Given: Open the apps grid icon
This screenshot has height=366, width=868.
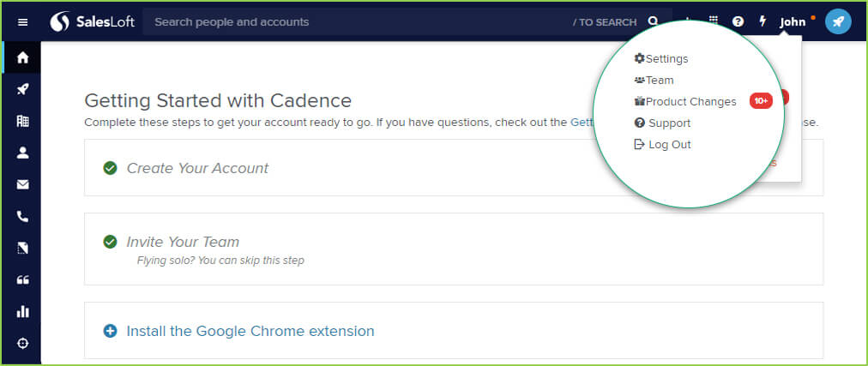Looking at the screenshot, I should [x=714, y=21].
